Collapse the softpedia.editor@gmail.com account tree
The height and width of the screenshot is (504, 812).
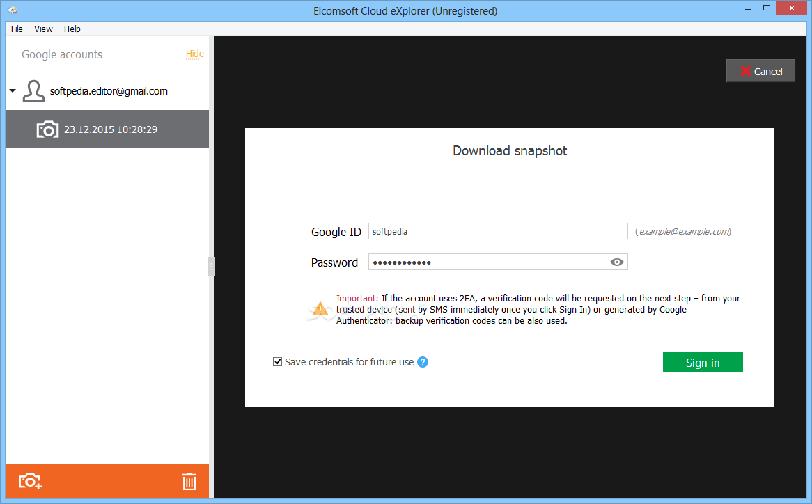point(13,91)
